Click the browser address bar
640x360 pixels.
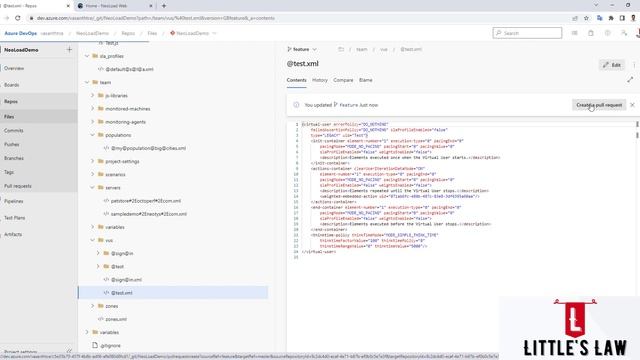(298, 18)
